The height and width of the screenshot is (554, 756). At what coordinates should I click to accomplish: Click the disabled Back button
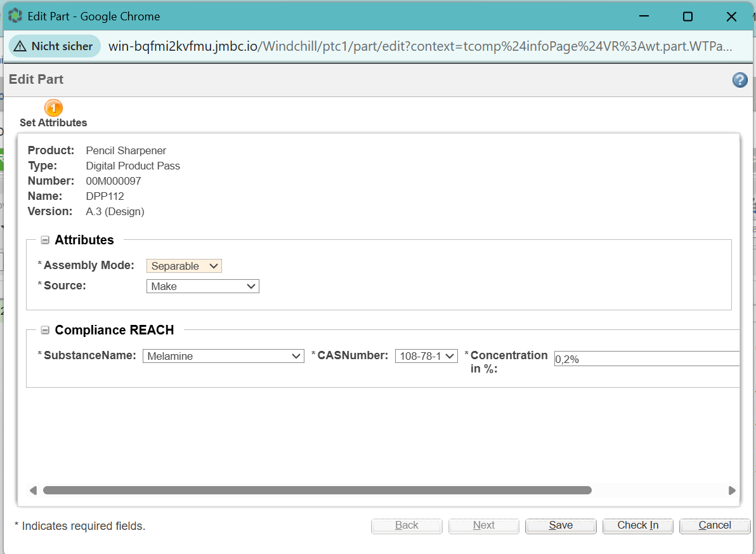(x=407, y=525)
